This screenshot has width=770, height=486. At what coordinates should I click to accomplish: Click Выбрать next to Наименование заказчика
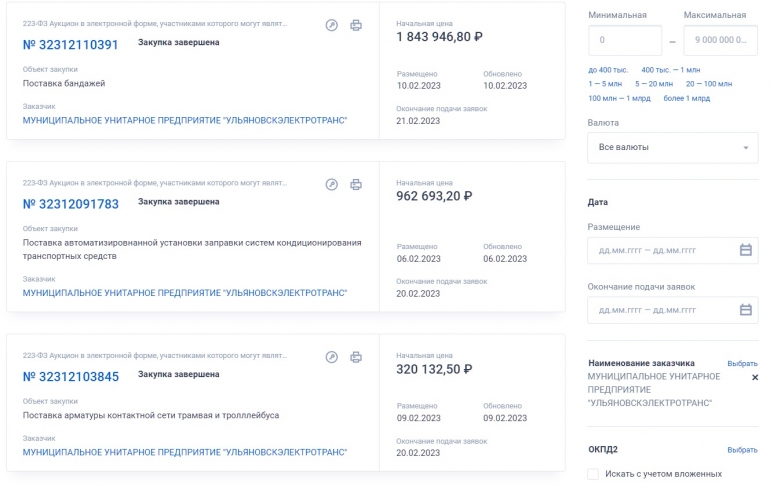pyautogui.click(x=741, y=364)
